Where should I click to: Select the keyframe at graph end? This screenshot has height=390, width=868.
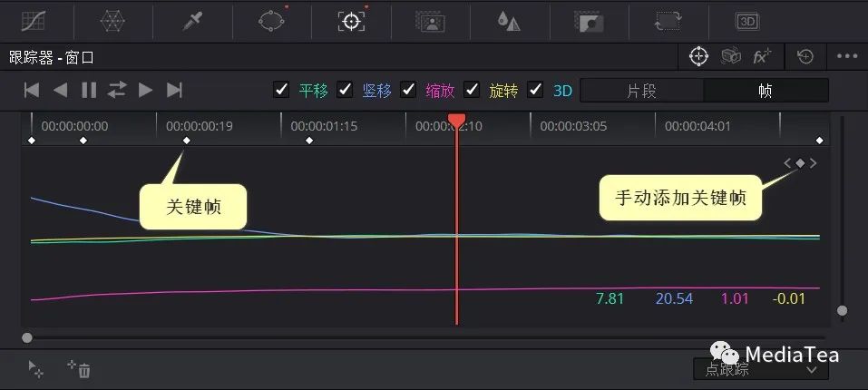[x=820, y=141]
